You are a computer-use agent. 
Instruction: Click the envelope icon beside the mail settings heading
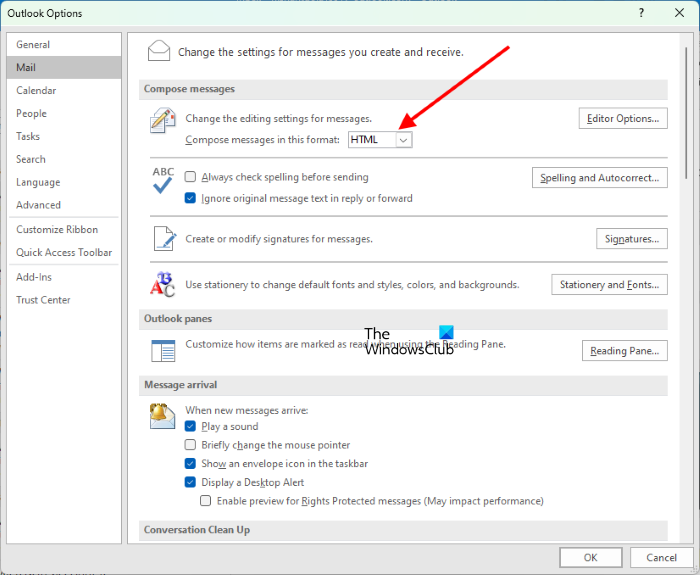158,51
